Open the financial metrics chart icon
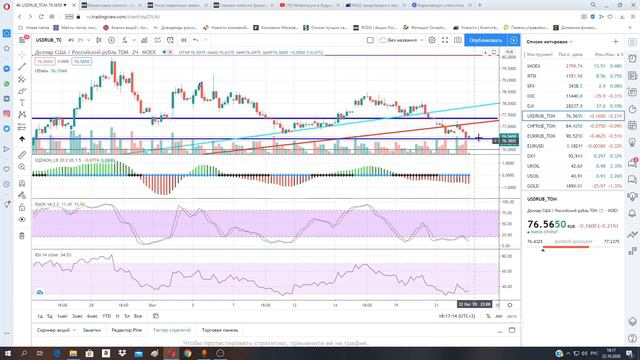Screen dimensions: 640x360 144,40
